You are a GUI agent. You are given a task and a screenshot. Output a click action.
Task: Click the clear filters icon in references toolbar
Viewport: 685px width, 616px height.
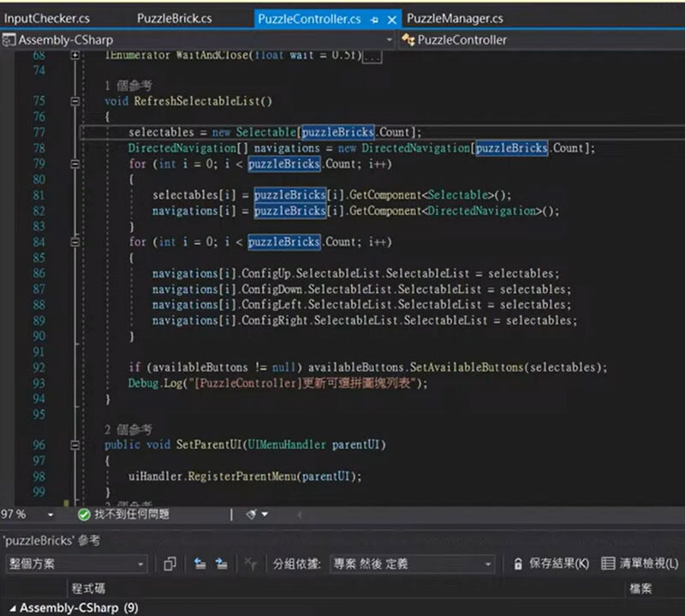[250, 564]
